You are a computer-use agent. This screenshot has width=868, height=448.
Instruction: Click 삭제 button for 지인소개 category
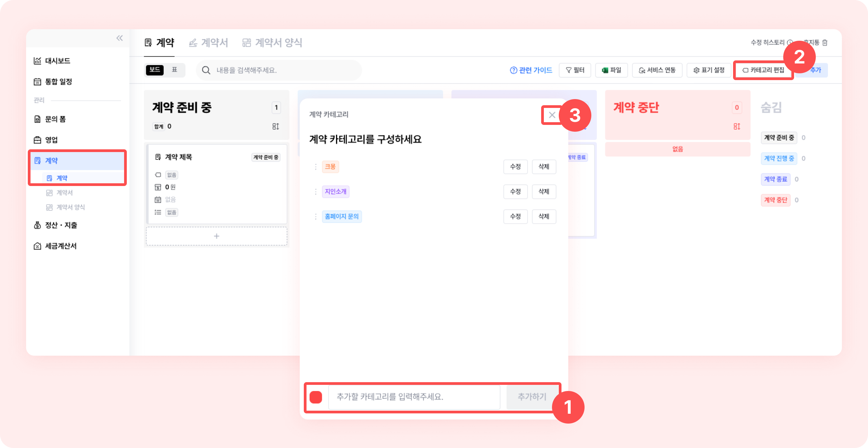544,192
